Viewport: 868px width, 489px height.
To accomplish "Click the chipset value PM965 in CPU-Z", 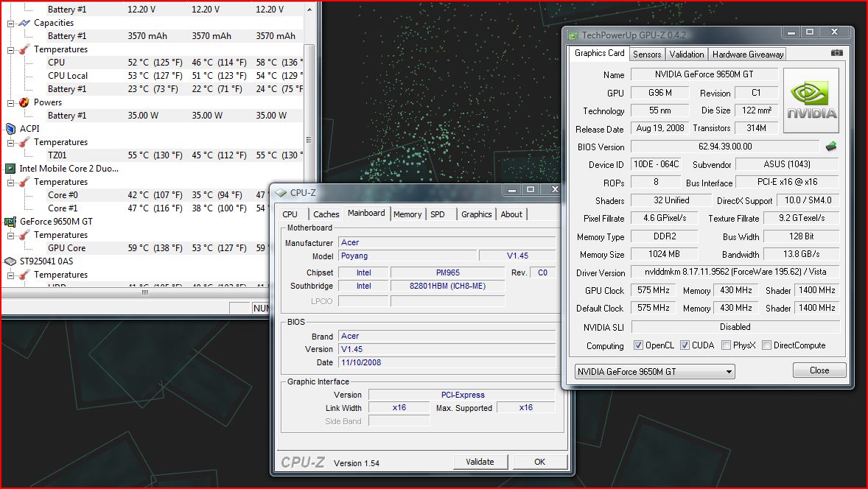I will [447, 272].
